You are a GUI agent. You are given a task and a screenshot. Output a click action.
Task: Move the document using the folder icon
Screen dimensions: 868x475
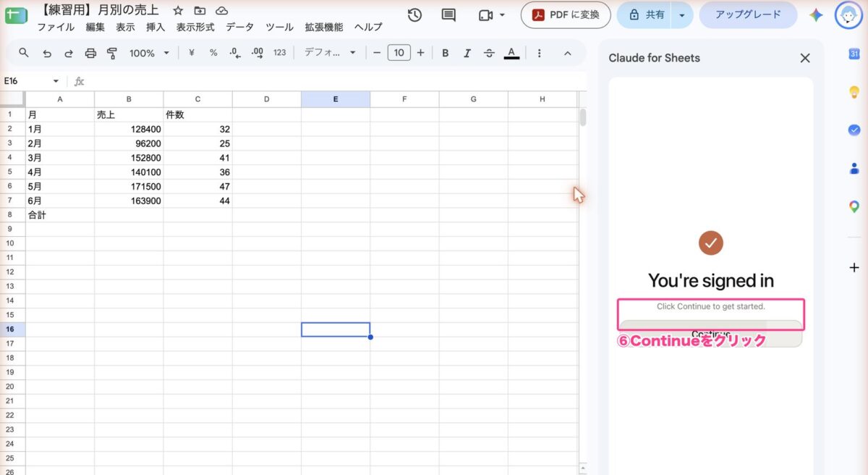[x=200, y=11]
